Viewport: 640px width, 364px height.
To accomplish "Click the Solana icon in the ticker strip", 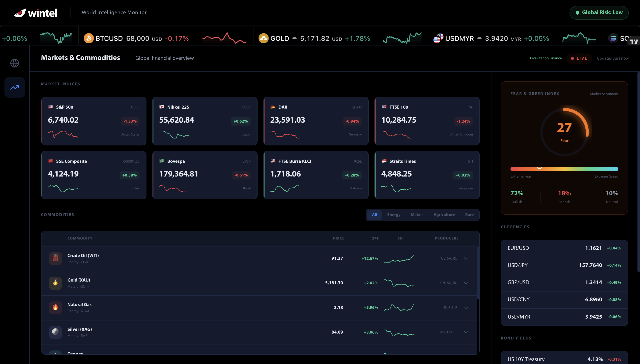I will point(613,38).
